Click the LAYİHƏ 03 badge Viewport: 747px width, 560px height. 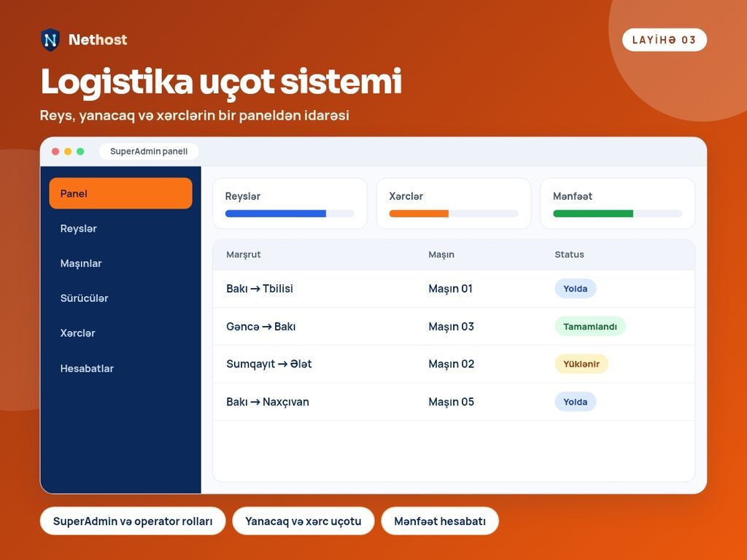point(664,40)
